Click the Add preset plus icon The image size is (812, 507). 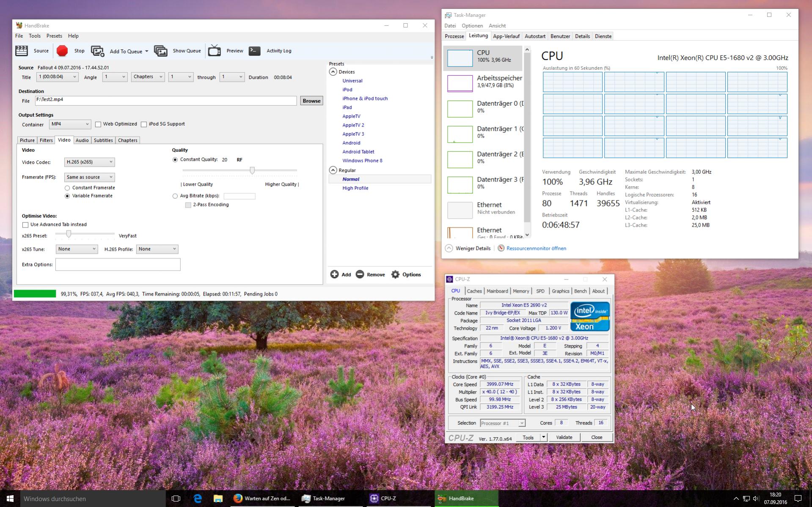click(334, 274)
